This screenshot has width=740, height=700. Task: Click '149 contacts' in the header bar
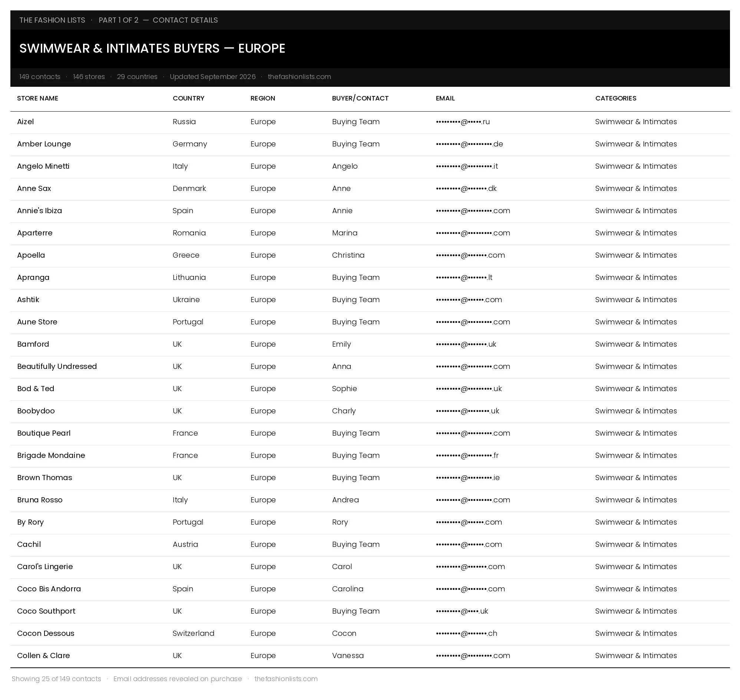(x=40, y=77)
